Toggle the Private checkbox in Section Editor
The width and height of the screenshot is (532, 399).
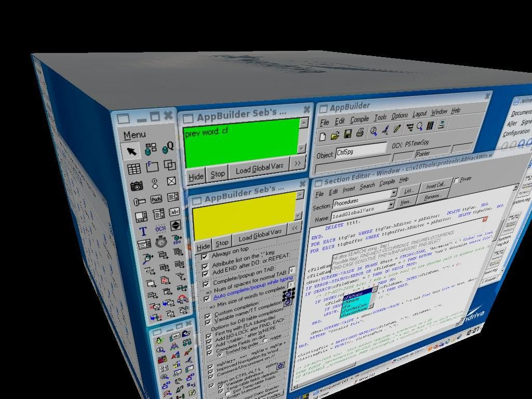click(x=456, y=180)
